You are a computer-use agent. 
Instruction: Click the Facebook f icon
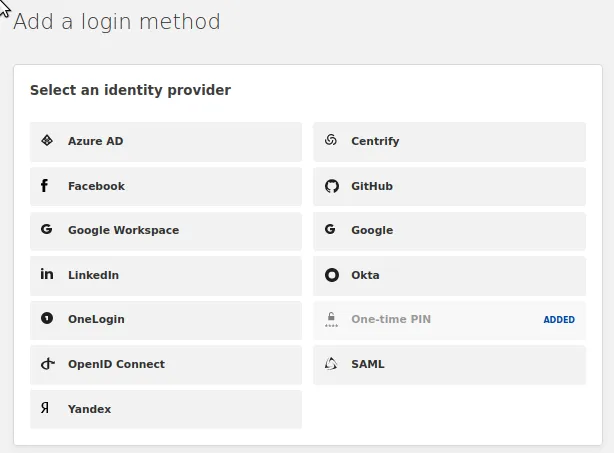click(x=45, y=186)
